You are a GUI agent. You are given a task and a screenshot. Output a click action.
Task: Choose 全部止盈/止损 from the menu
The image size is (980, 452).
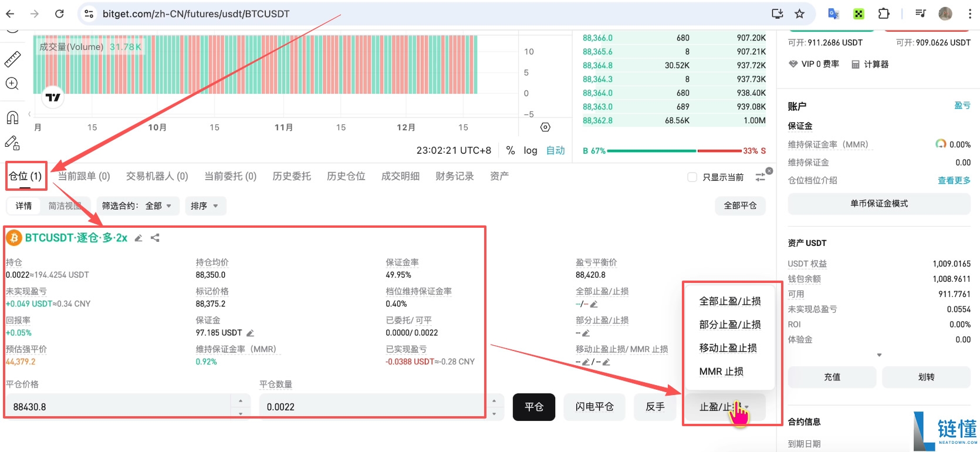coord(730,301)
